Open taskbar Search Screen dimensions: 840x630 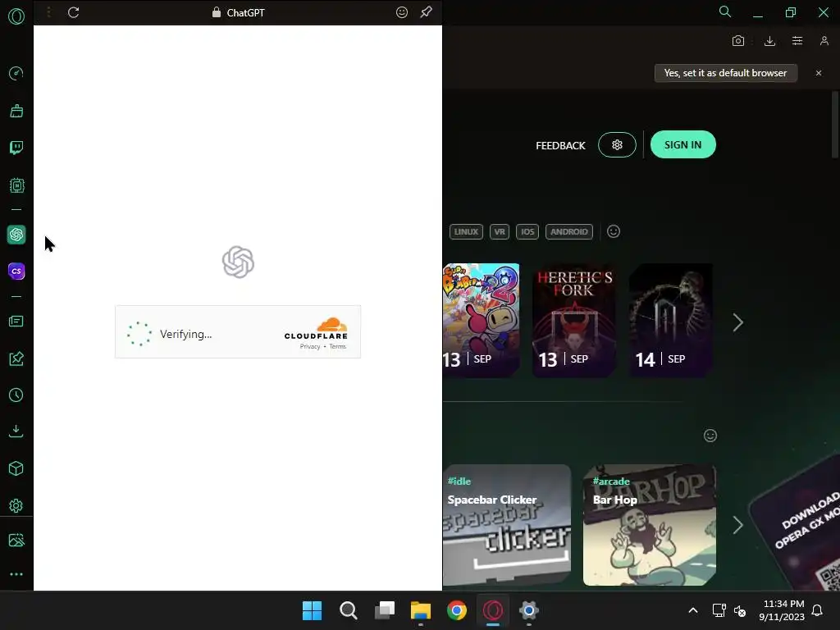[348, 610]
